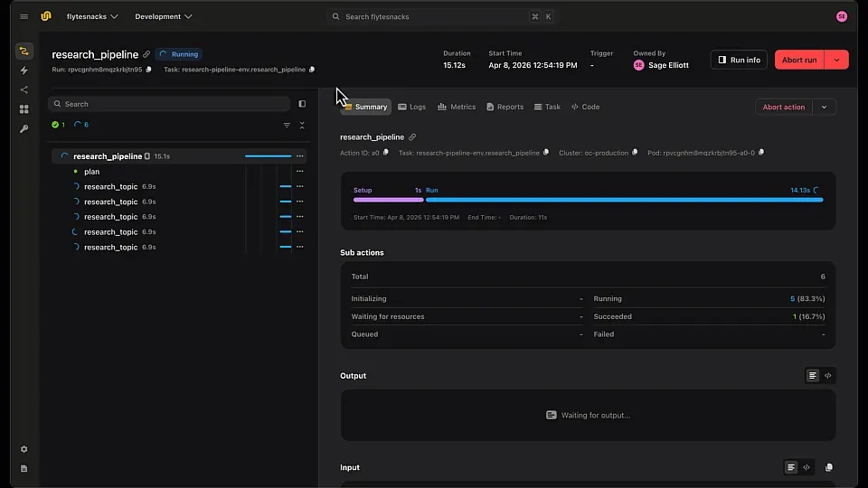Select the research_pipeline root action

click(108, 156)
